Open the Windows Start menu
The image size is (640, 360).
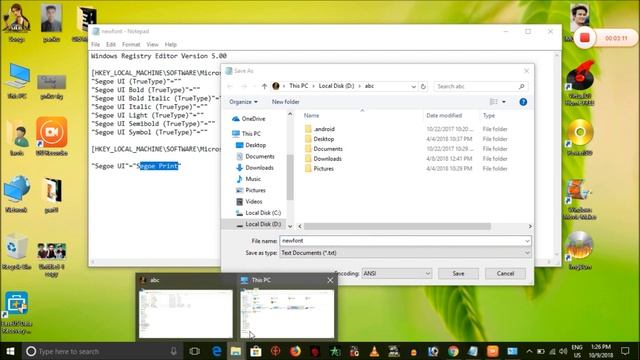(x=10, y=351)
